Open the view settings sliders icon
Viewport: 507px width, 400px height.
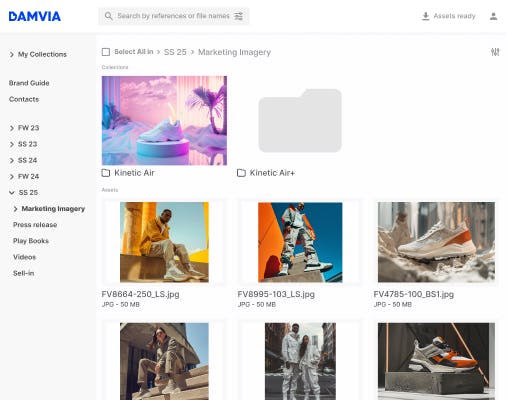click(x=495, y=52)
